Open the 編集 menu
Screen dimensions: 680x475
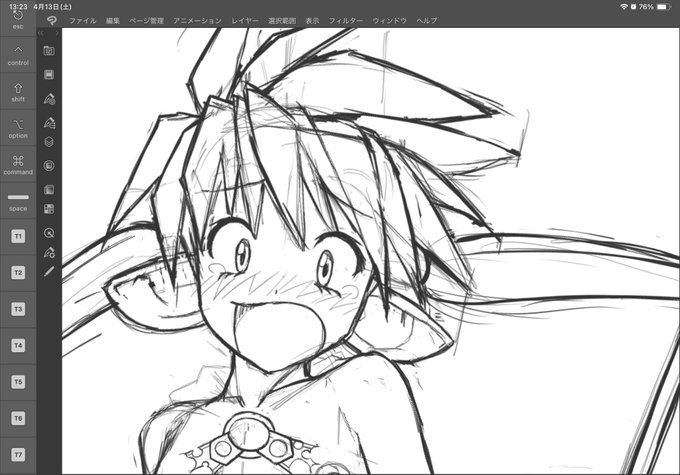tap(113, 20)
